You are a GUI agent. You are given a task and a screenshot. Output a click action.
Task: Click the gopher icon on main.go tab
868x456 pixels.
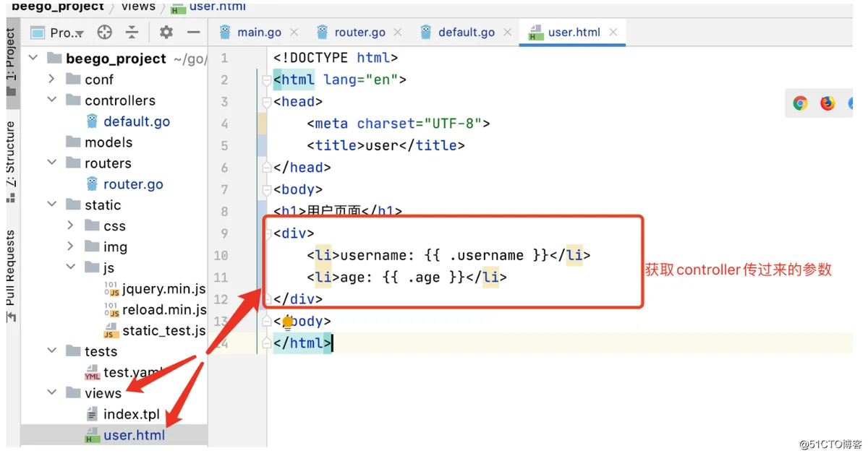pyautogui.click(x=226, y=33)
